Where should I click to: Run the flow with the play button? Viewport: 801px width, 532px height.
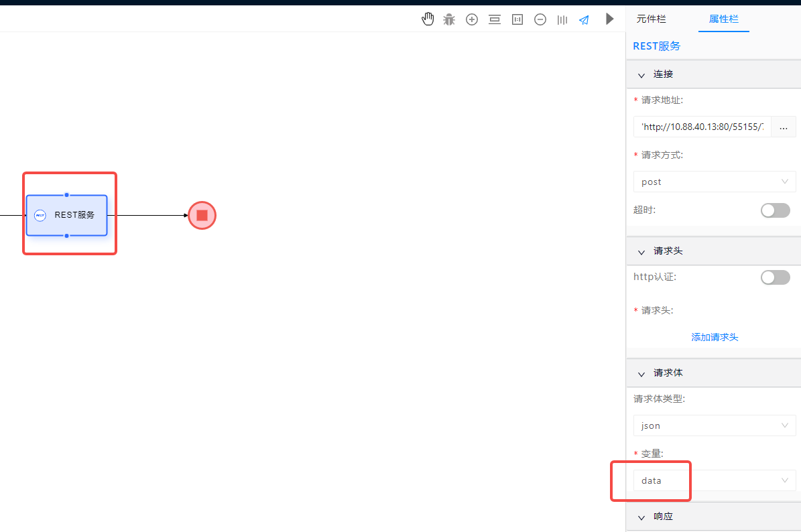tap(609, 19)
